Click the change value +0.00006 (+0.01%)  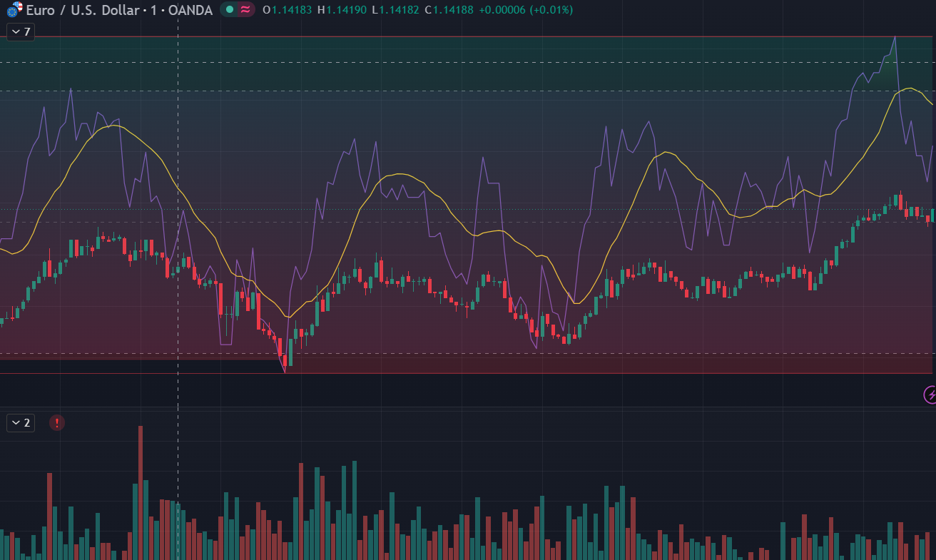(525, 10)
